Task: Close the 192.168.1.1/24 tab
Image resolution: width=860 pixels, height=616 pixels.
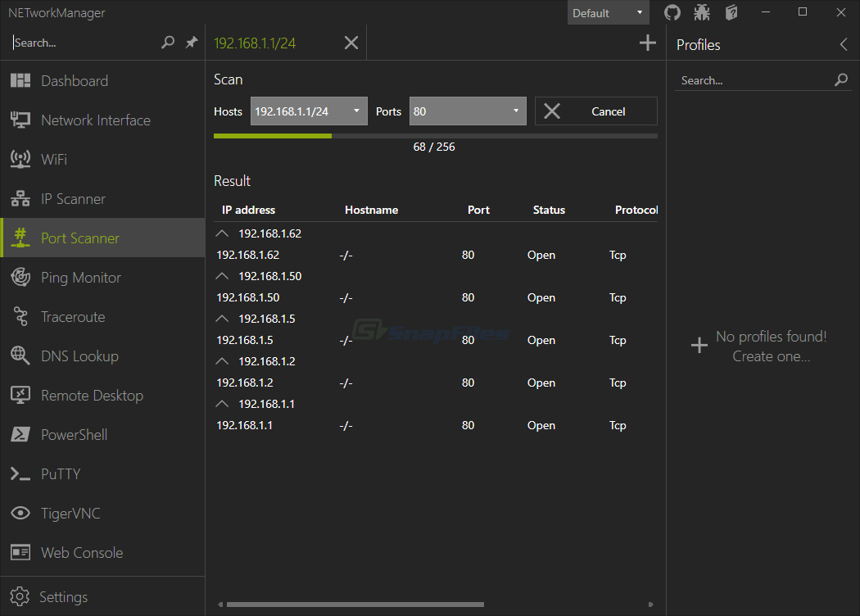Action: point(351,43)
